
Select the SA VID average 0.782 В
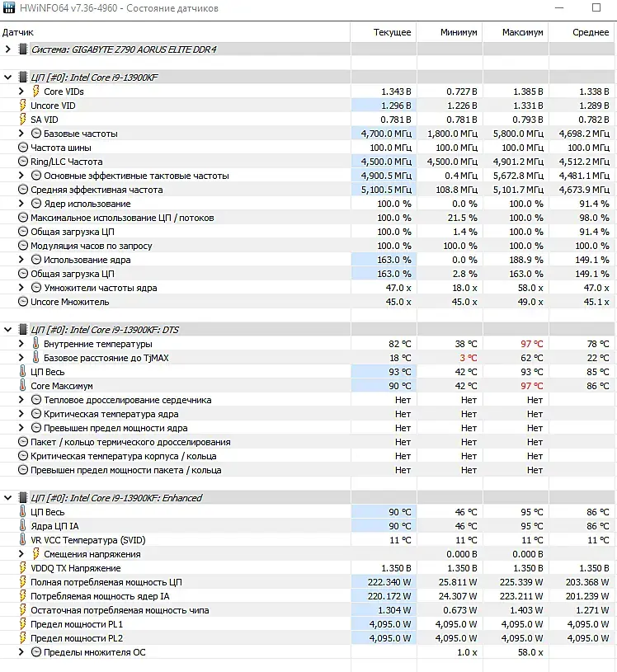[594, 120]
